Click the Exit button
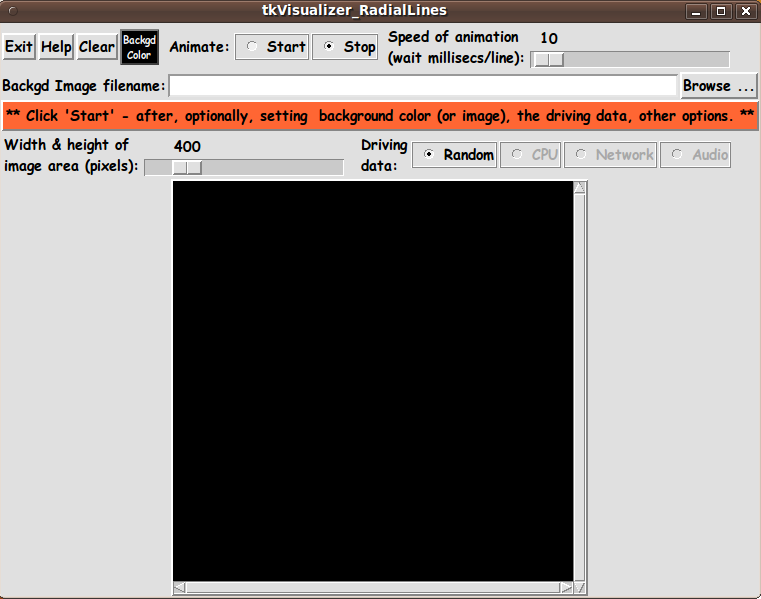Image resolution: width=761 pixels, height=599 pixels. (x=19, y=47)
